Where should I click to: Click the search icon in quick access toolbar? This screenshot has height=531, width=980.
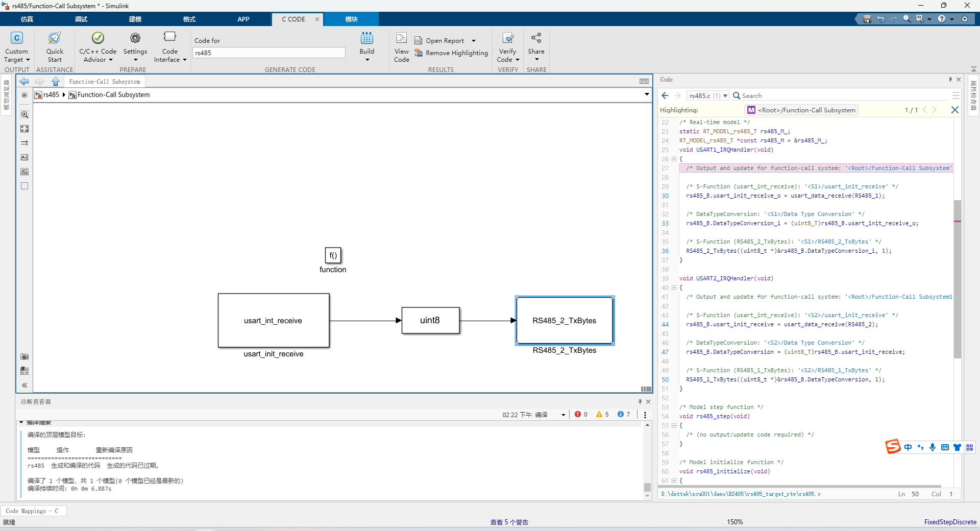click(x=907, y=19)
